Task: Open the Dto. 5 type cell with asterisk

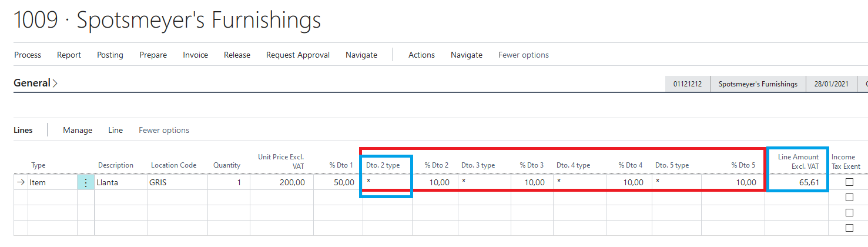Action: (x=676, y=182)
